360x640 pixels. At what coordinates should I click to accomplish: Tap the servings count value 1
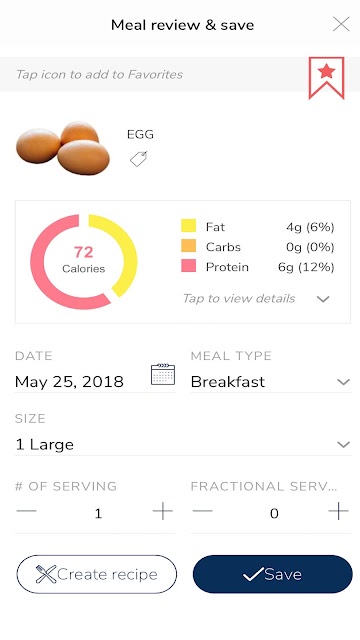[x=98, y=513]
